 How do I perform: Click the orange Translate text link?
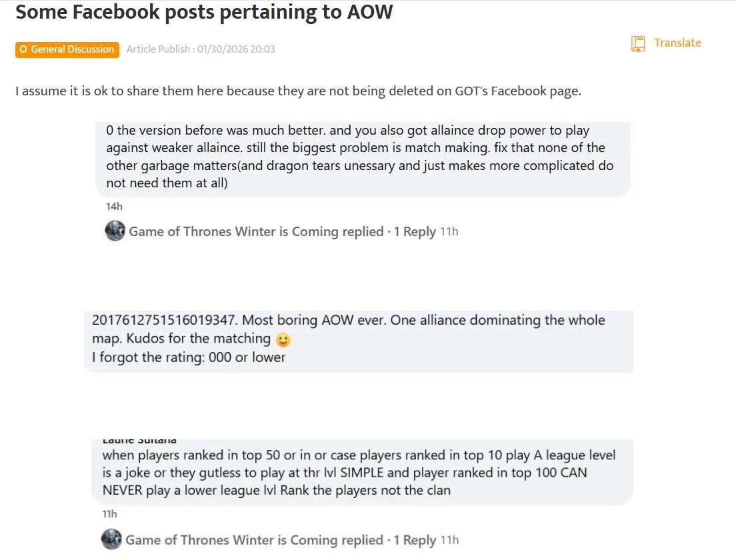click(x=677, y=43)
